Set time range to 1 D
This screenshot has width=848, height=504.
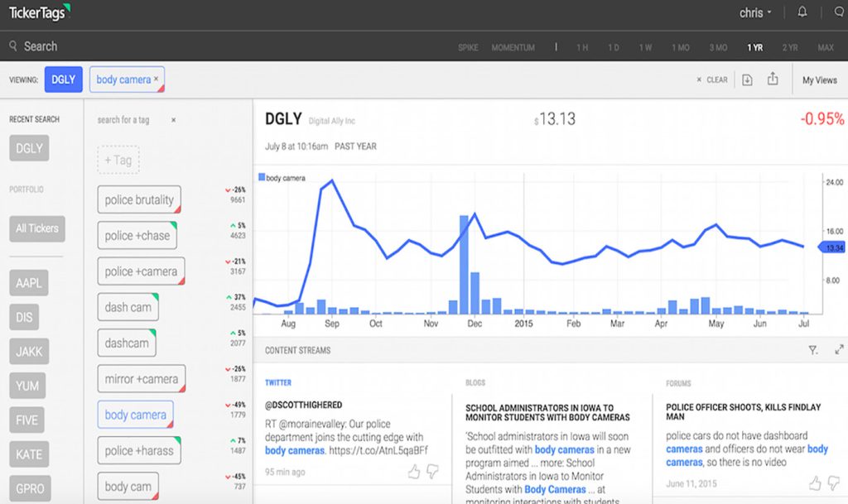(614, 47)
